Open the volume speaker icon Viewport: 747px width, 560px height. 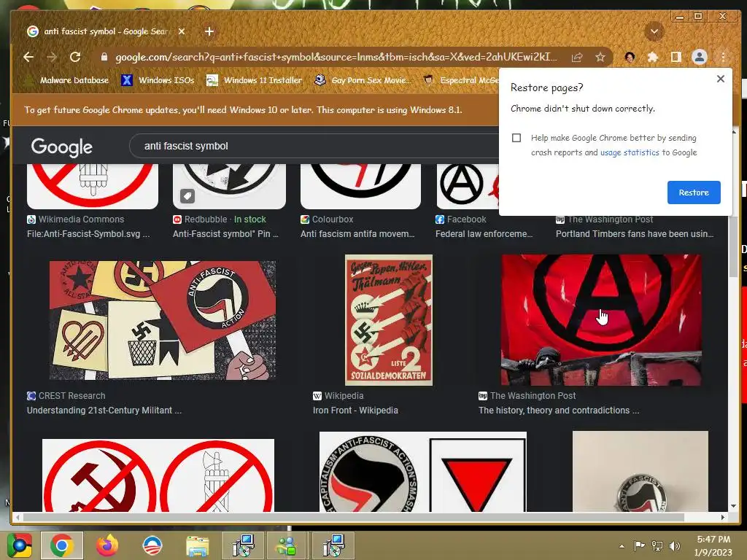tap(675, 545)
